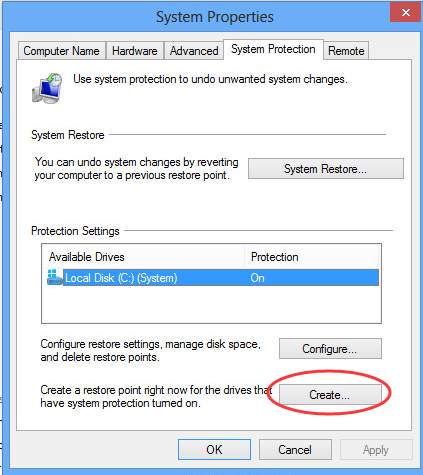
Task: Close the System Properties window
Action: coord(405,13)
